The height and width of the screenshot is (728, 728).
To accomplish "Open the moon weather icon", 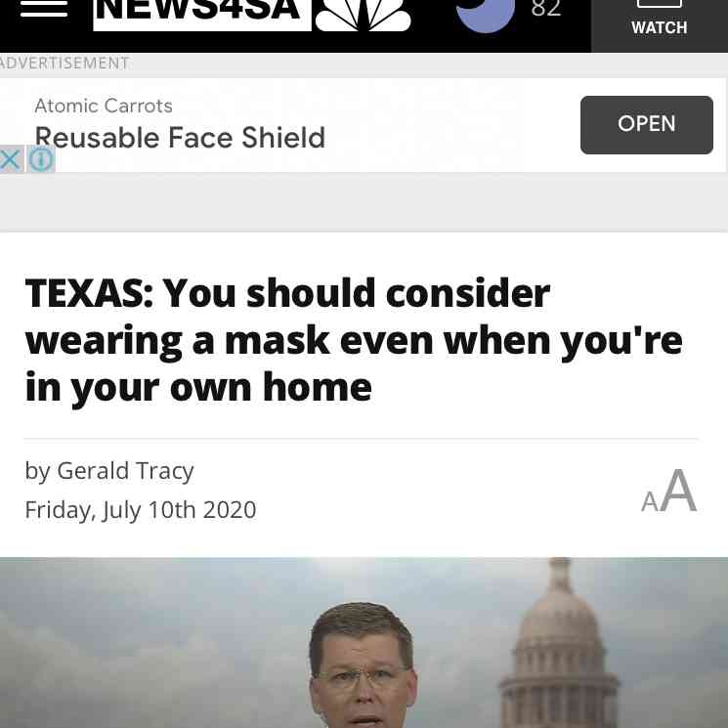I will point(486,16).
